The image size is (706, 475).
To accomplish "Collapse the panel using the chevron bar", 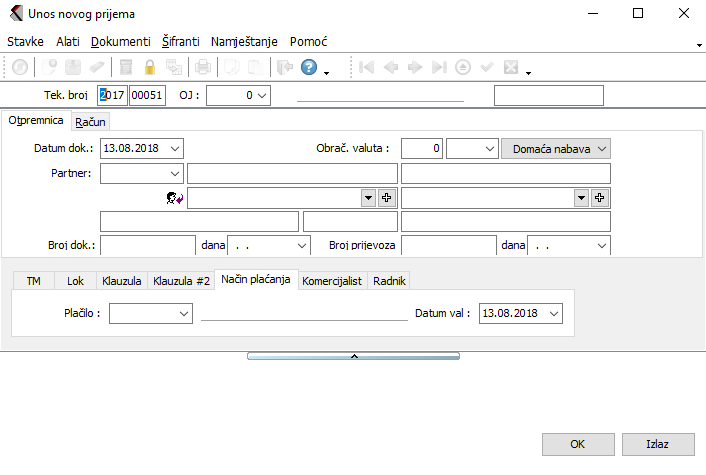I will coord(353,355).
